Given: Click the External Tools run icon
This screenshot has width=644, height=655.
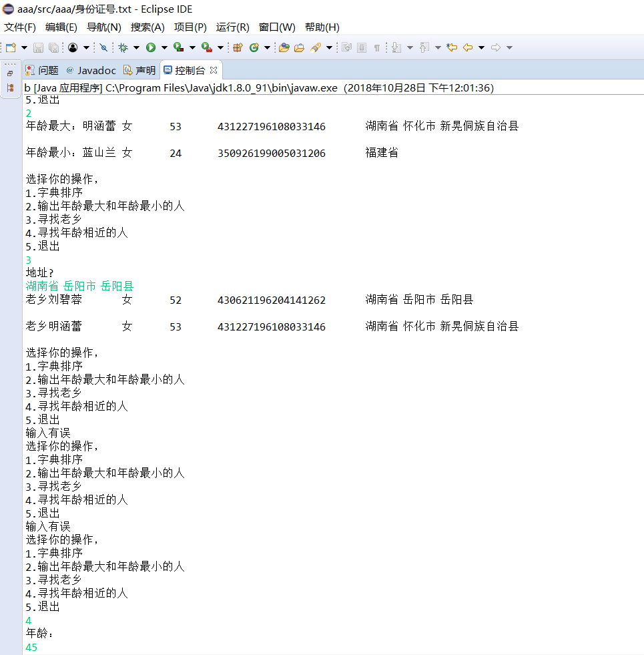Looking at the screenshot, I should [x=207, y=47].
